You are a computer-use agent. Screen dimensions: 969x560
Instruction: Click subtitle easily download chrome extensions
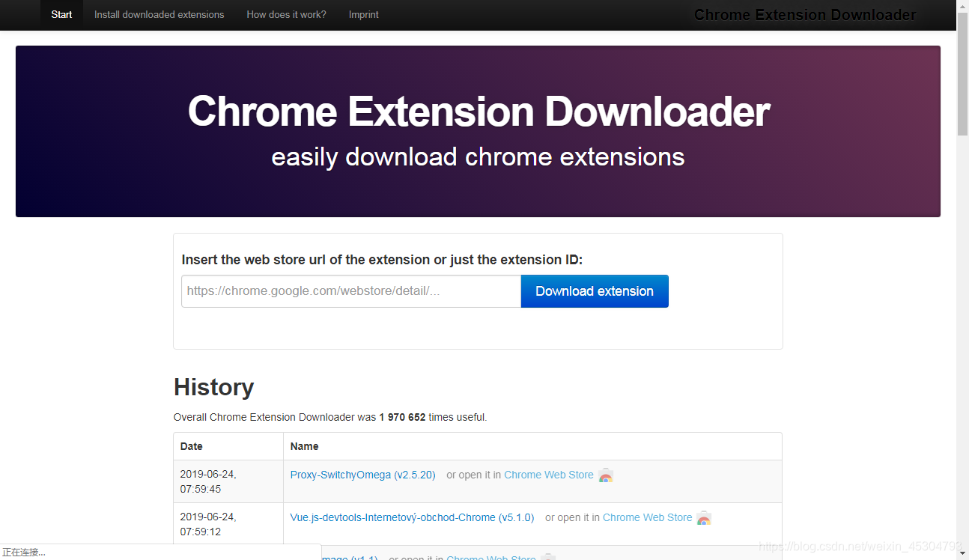click(x=478, y=157)
